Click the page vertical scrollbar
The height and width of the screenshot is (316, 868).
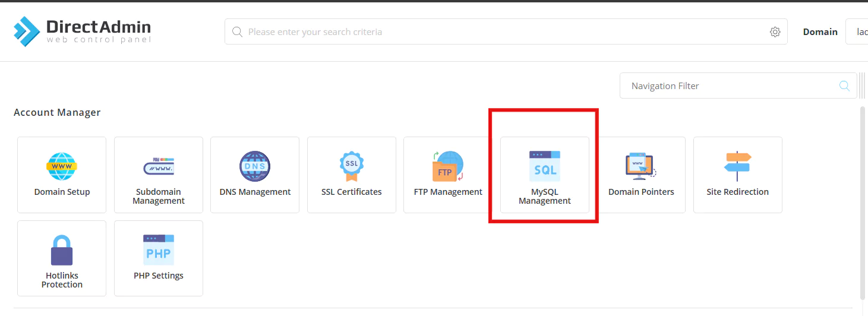click(863, 203)
